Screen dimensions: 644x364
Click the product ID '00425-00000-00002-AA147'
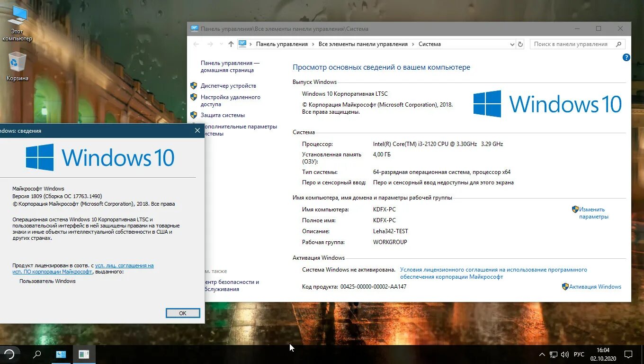point(373,287)
